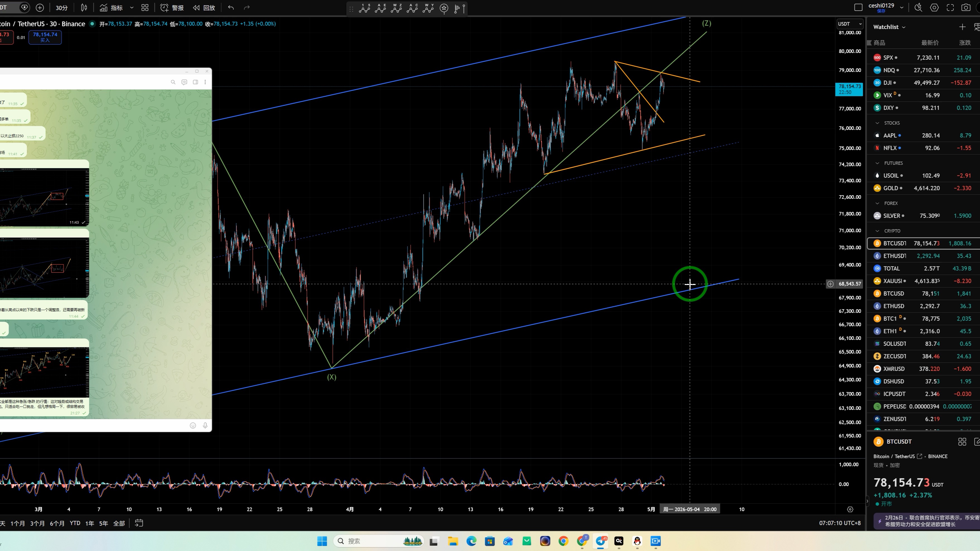Viewport: 980px width, 551px height.
Task: Select the W-Z triple combo wave tool
Action: click(x=396, y=8)
